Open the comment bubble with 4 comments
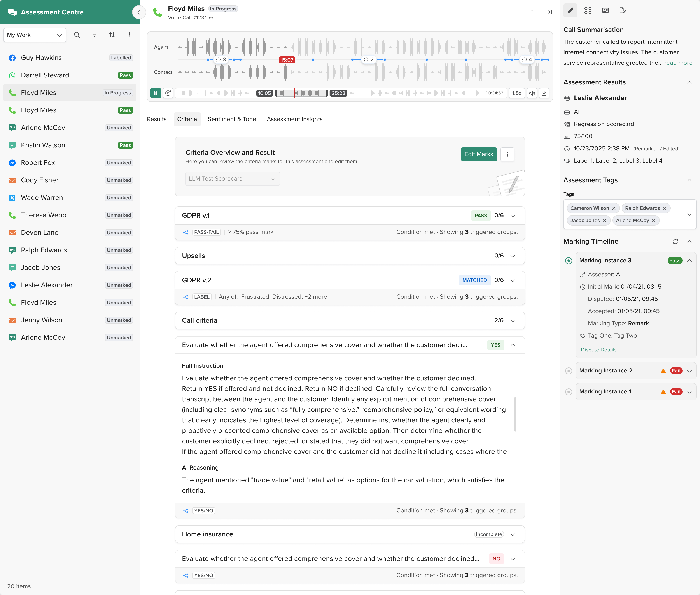Viewport: 700px width, 595px height. (527, 60)
